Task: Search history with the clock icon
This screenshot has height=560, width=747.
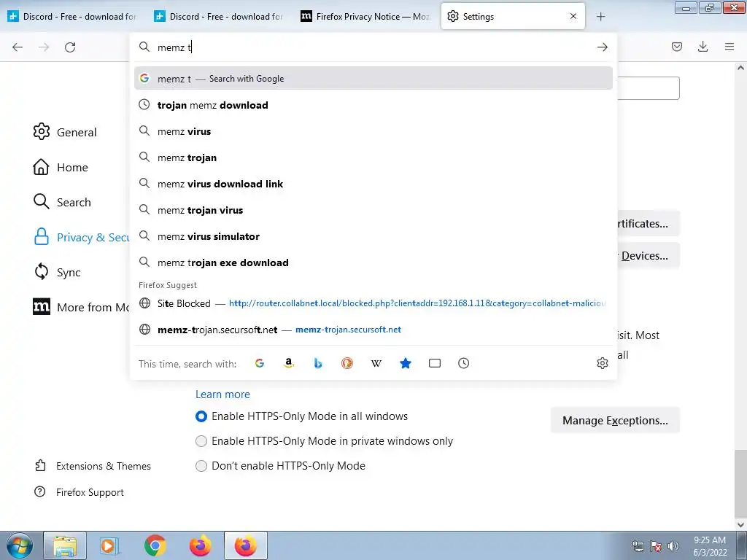Action: click(x=463, y=363)
